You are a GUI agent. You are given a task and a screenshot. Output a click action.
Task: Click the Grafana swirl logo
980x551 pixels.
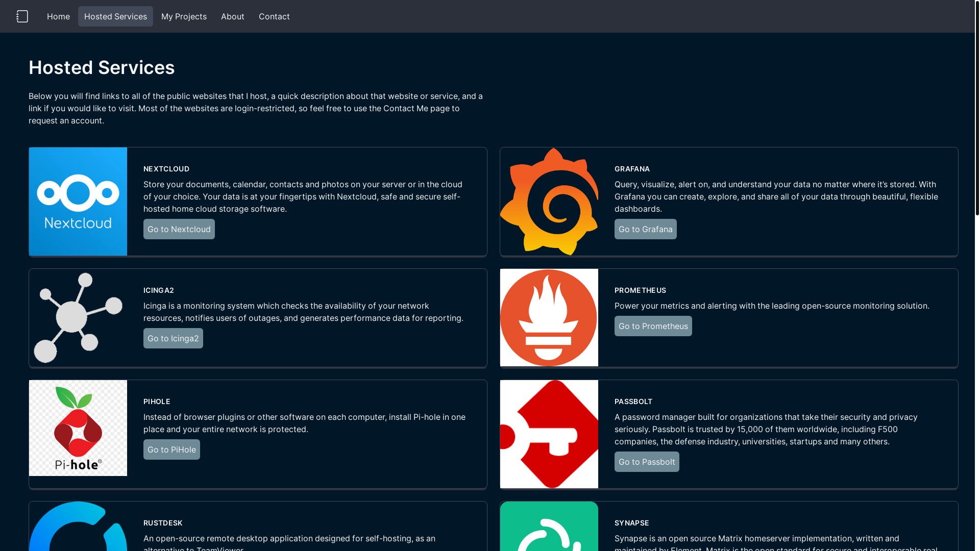point(549,202)
